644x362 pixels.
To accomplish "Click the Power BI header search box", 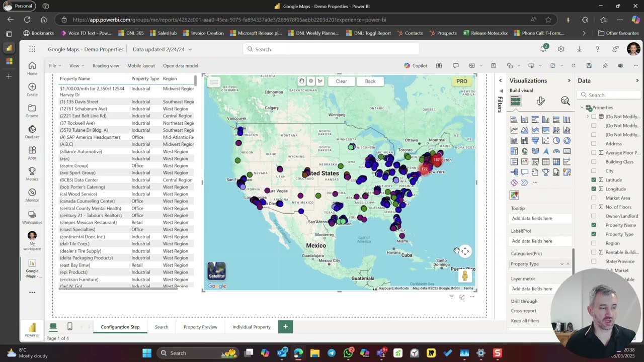I will pos(331,49).
